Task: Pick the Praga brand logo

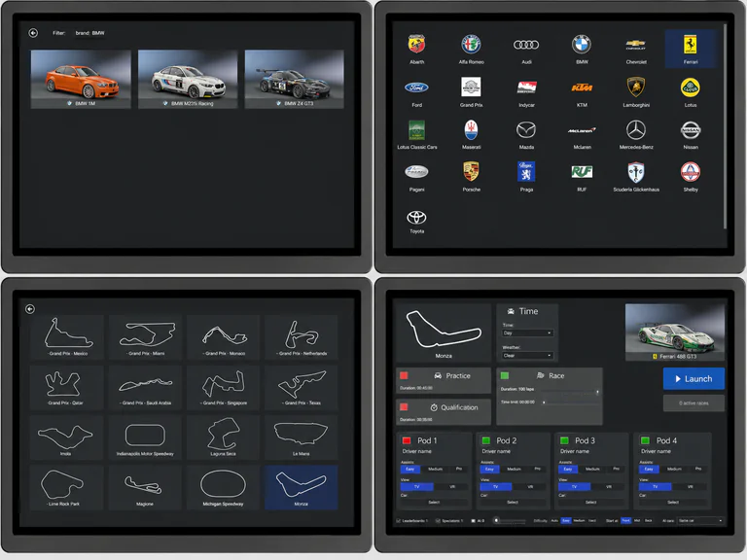Action: (x=526, y=171)
